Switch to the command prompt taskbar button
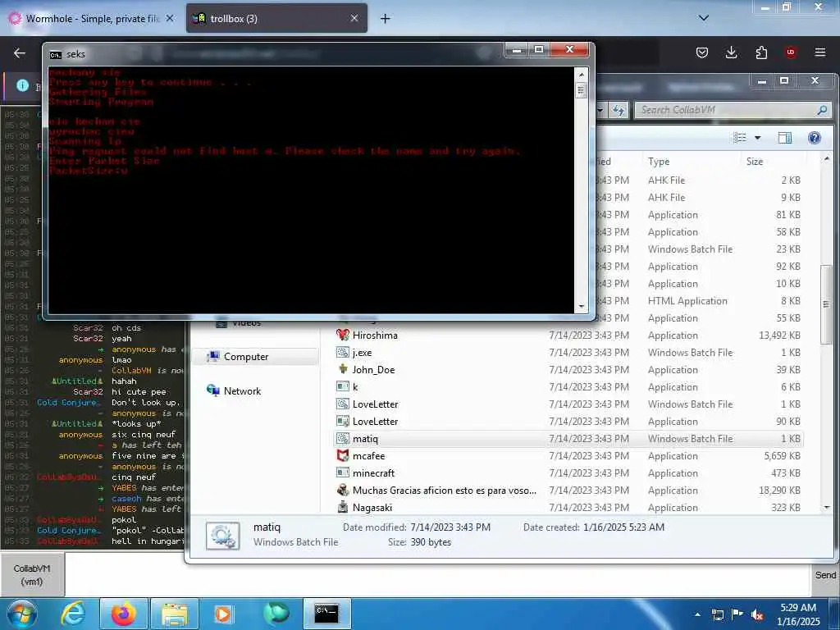The height and width of the screenshot is (630, 840). pos(326,614)
